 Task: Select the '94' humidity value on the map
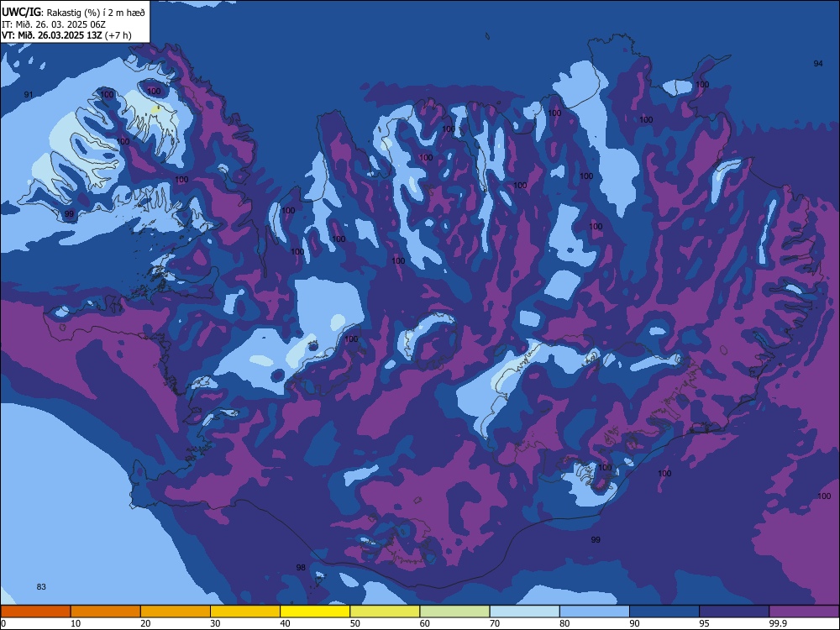(818, 64)
